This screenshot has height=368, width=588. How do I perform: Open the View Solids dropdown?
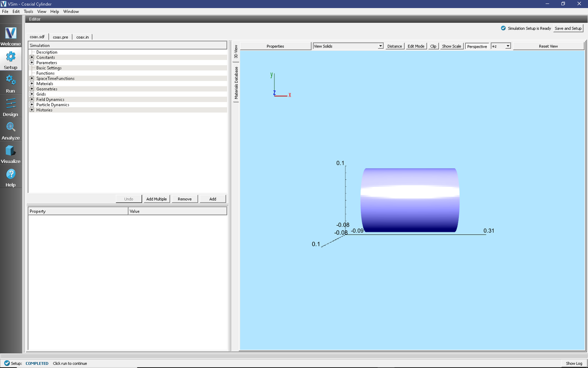tap(348, 46)
